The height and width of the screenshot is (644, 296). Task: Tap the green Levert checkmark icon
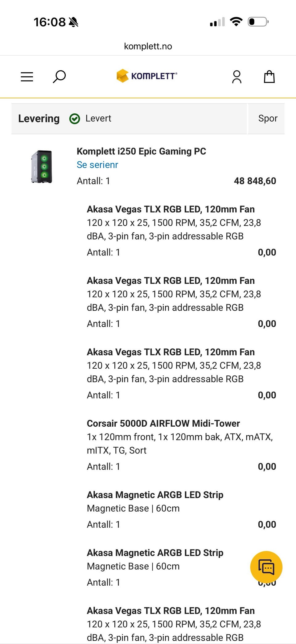pyautogui.click(x=75, y=119)
